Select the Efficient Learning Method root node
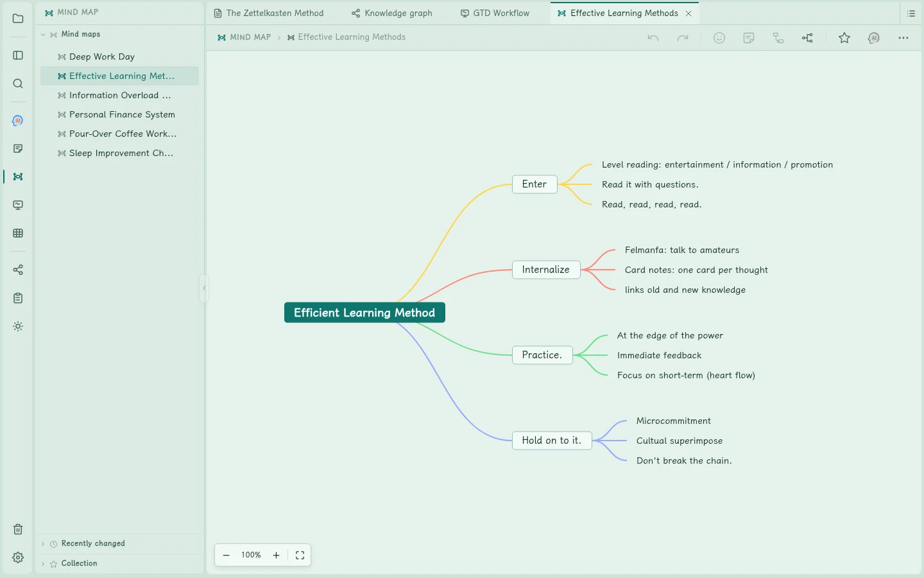The height and width of the screenshot is (578, 924). click(364, 313)
